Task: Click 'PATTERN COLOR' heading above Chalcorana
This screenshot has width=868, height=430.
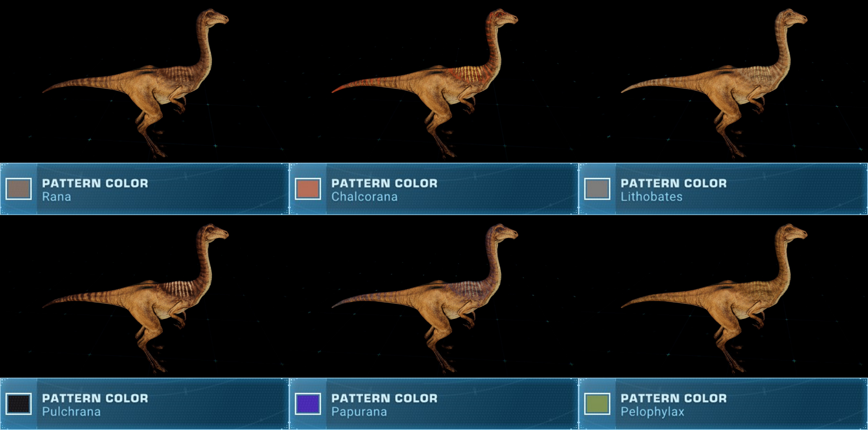Action: pos(384,183)
